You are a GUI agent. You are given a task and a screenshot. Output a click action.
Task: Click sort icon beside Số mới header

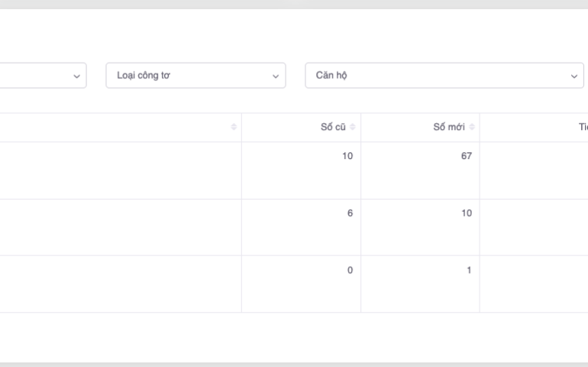tap(472, 128)
